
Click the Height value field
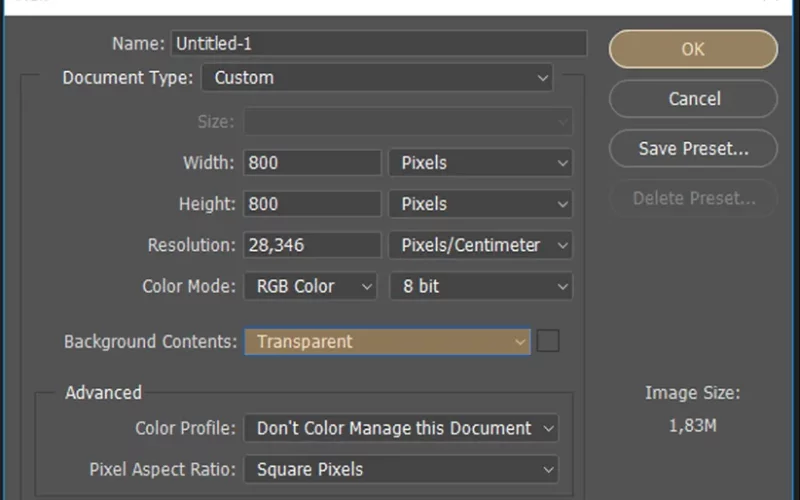312,204
